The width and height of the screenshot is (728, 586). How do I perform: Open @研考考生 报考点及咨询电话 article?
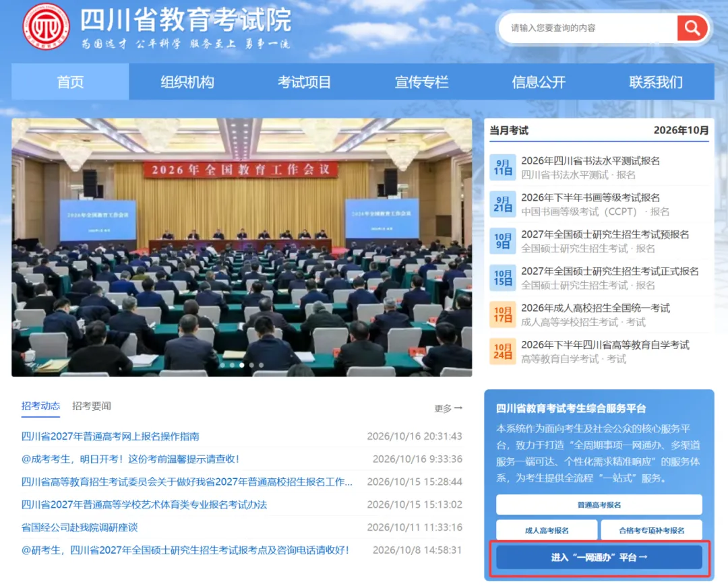(x=185, y=550)
